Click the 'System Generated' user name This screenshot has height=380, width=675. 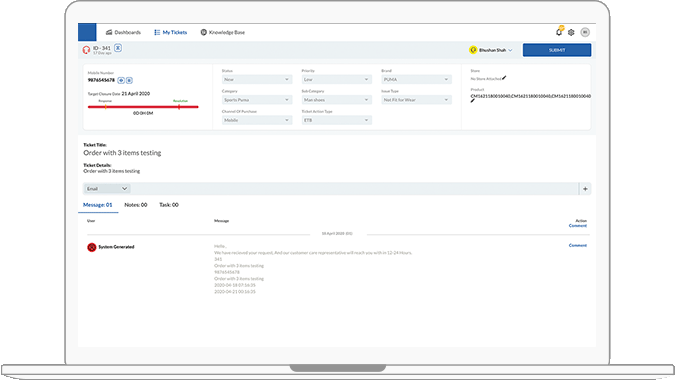point(116,247)
